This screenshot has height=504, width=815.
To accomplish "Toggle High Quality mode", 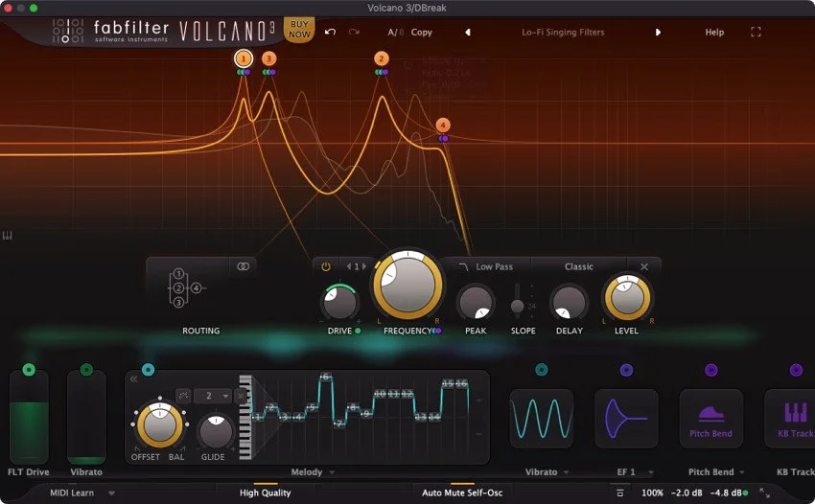I will pyautogui.click(x=265, y=493).
